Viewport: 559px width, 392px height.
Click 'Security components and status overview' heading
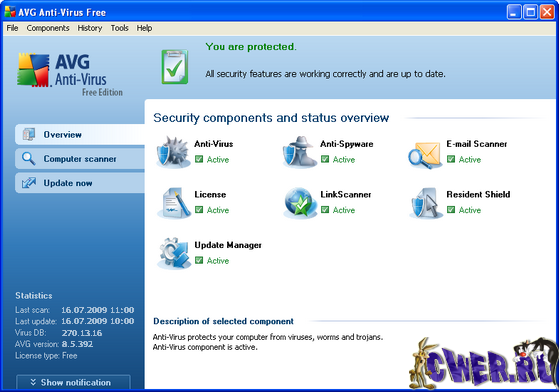coord(271,118)
